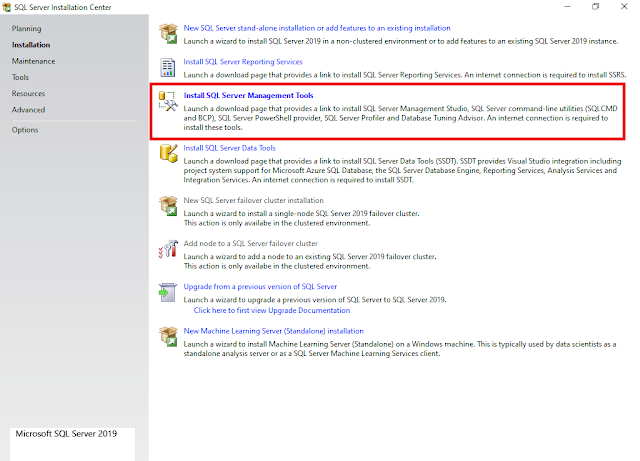Image resolution: width=640 pixels, height=461 pixels.
Task: Click the Machine Learning Server box icon
Action: point(168,336)
